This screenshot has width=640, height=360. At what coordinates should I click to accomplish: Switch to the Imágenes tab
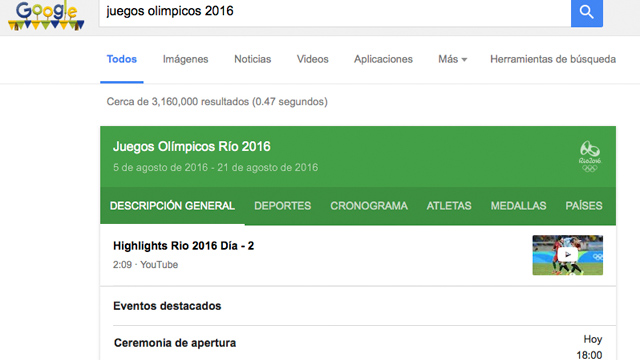(x=185, y=59)
